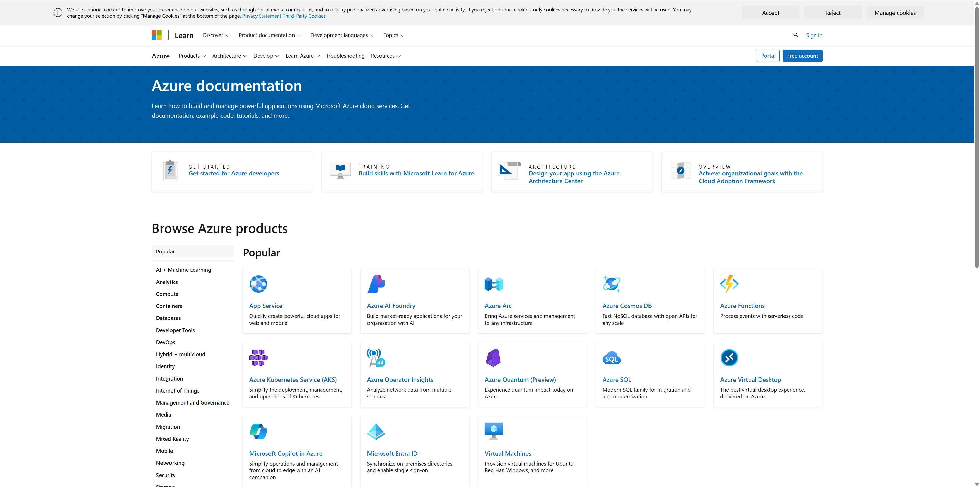Click the Training monitor icon
Viewport: 980px width, 487px height.
pyautogui.click(x=340, y=170)
